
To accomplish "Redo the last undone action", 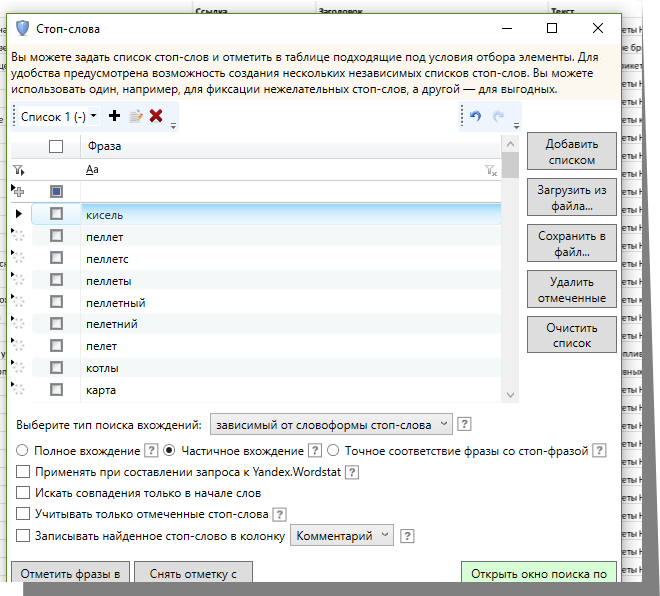I will (x=498, y=116).
